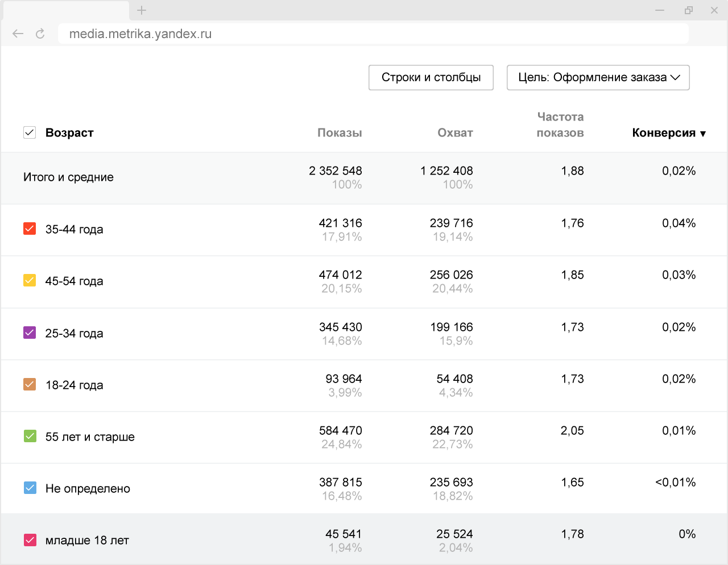The height and width of the screenshot is (565, 728).
Task: Click the Конверсия sort arrow
Action: pyautogui.click(x=703, y=134)
